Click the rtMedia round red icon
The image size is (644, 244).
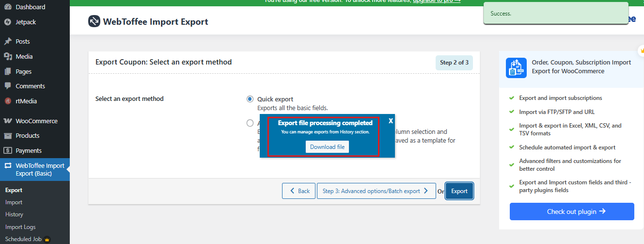pos(8,101)
